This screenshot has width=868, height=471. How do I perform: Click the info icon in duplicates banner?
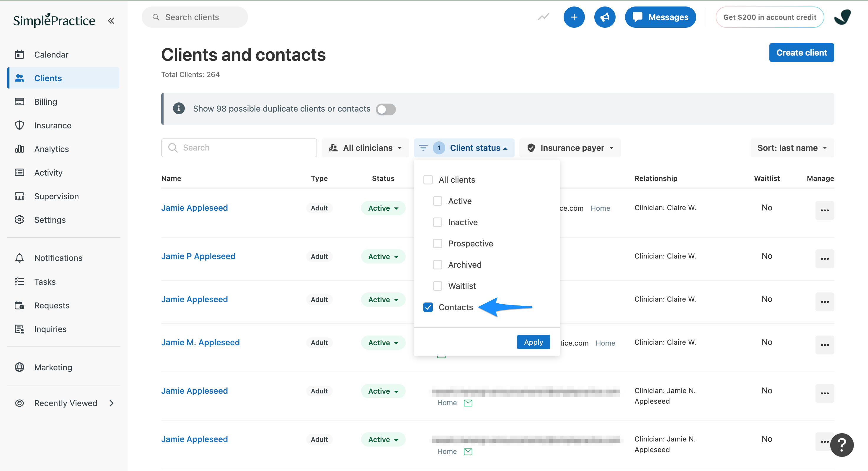pyautogui.click(x=179, y=109)
